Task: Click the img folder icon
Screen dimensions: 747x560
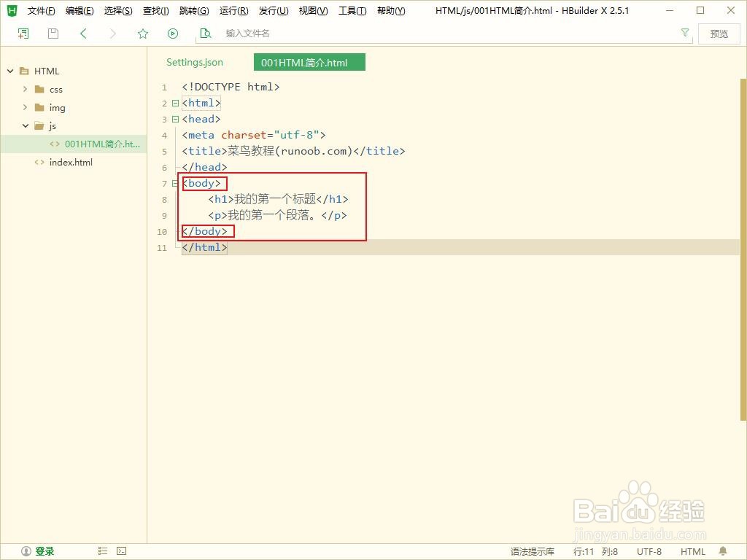Action: tap(39, 107)
